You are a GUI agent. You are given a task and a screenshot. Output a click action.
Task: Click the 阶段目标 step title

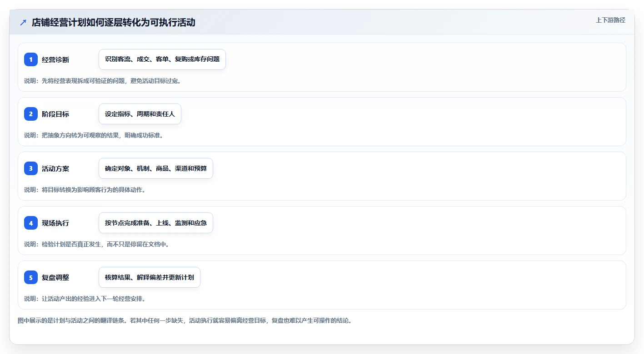point(55,114)
